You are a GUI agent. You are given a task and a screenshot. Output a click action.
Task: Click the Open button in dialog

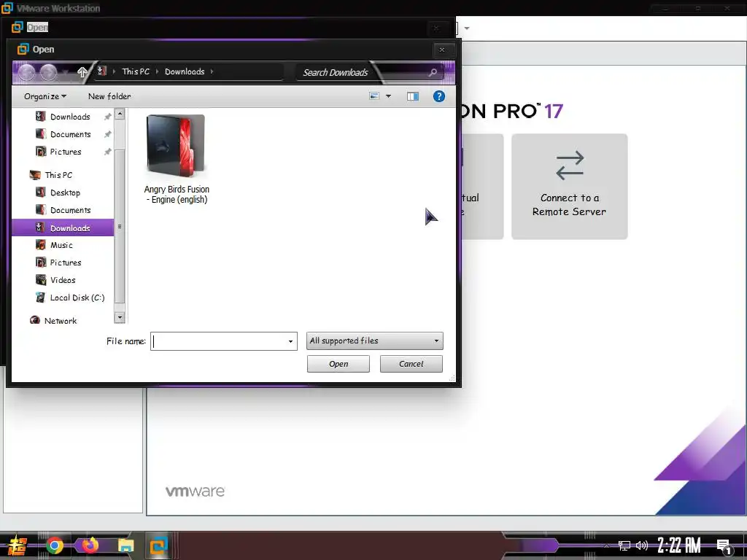tap(338, 365)
